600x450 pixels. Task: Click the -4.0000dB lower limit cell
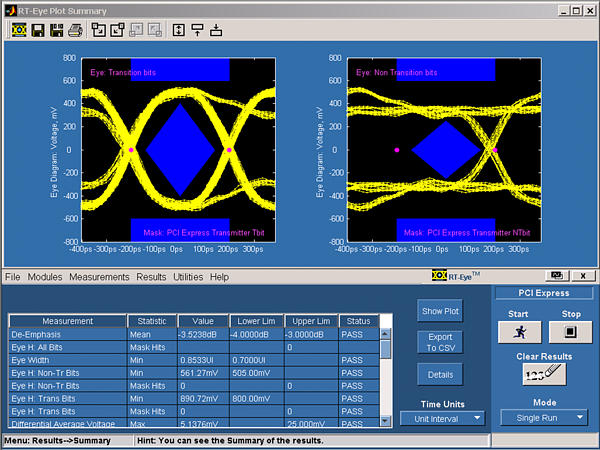pyautogui.click(x=256, y=334)
